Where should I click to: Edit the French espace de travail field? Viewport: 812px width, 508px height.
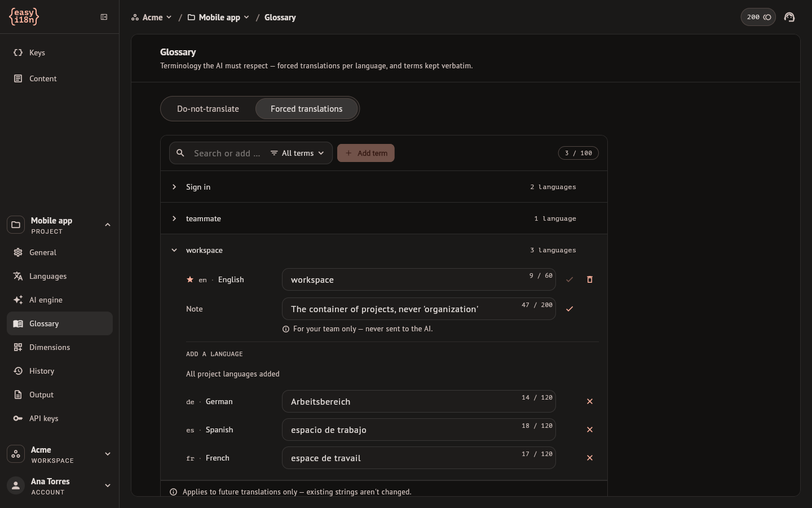coord(419,458)
